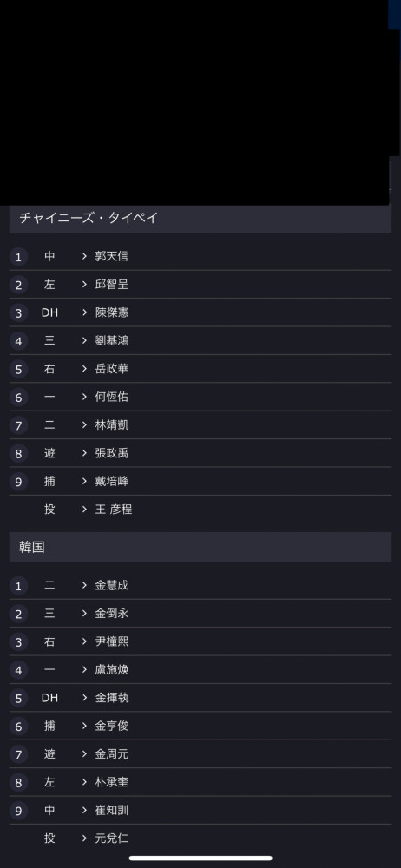Open Korean leadoff 金慧成 entry
The height and width of the screenshot is (868, 401).
(200, 586)
